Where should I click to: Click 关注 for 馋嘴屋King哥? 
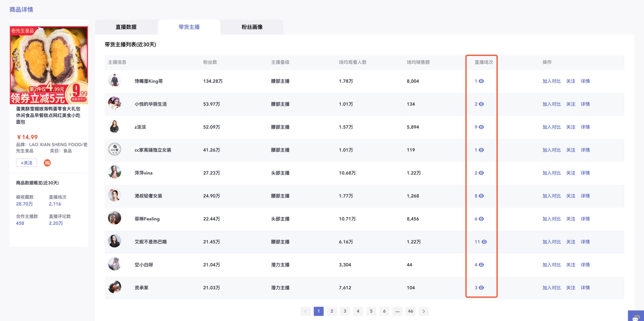point(571,81)
